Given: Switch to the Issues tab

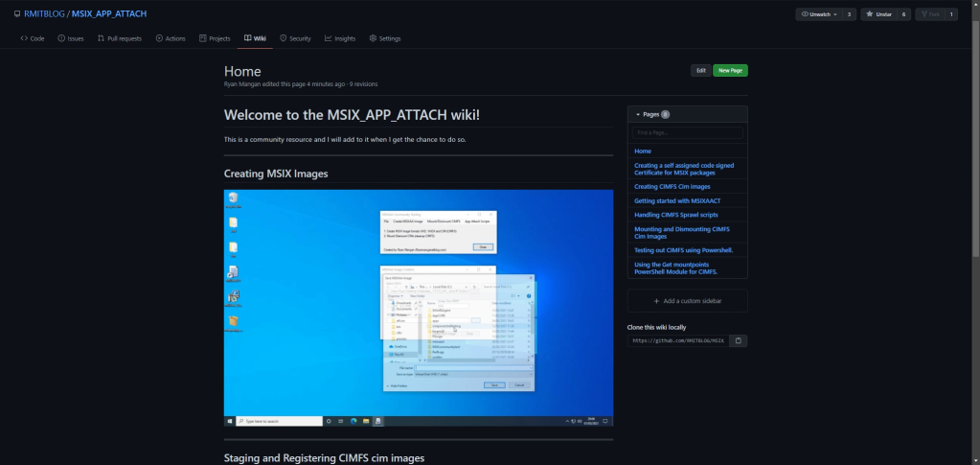Looking at the screenshot, I should 71,38.
